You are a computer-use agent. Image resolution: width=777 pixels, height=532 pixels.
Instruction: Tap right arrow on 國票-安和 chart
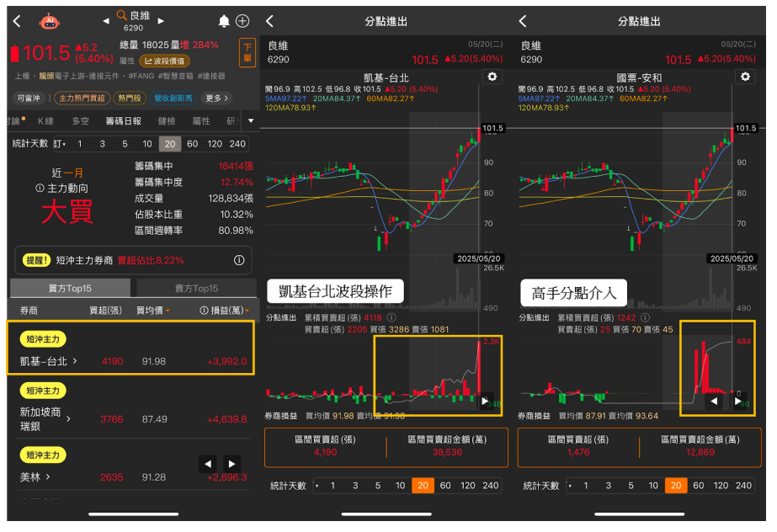click(x=737, y=402)
